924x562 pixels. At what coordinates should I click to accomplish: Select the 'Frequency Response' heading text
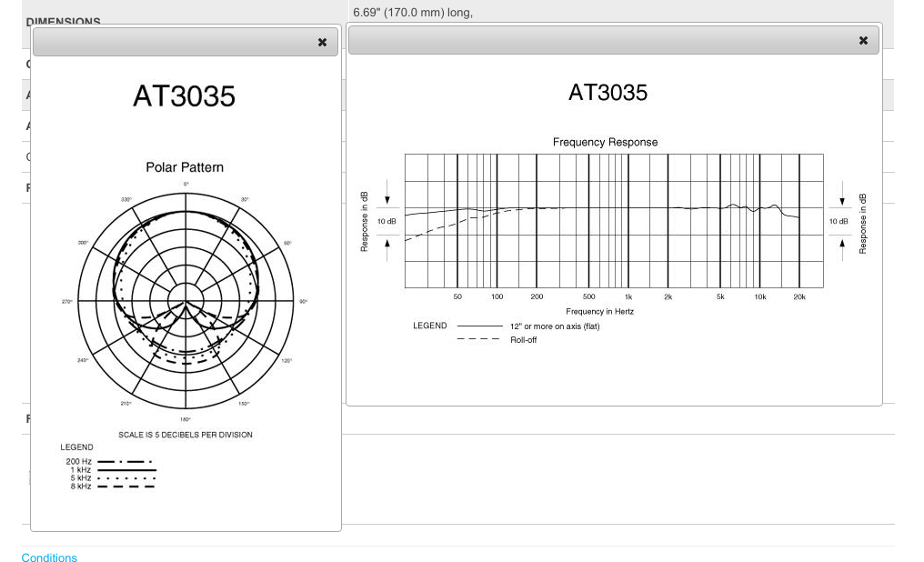605,142
